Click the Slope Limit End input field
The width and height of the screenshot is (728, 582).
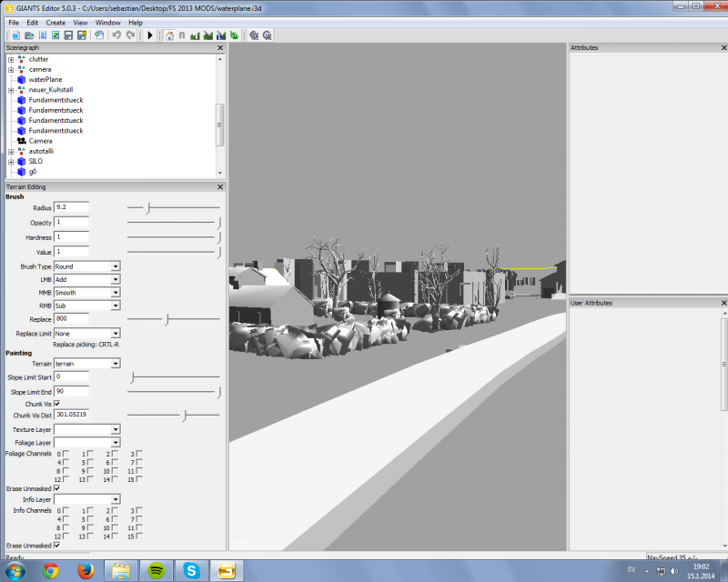(72, 392)
